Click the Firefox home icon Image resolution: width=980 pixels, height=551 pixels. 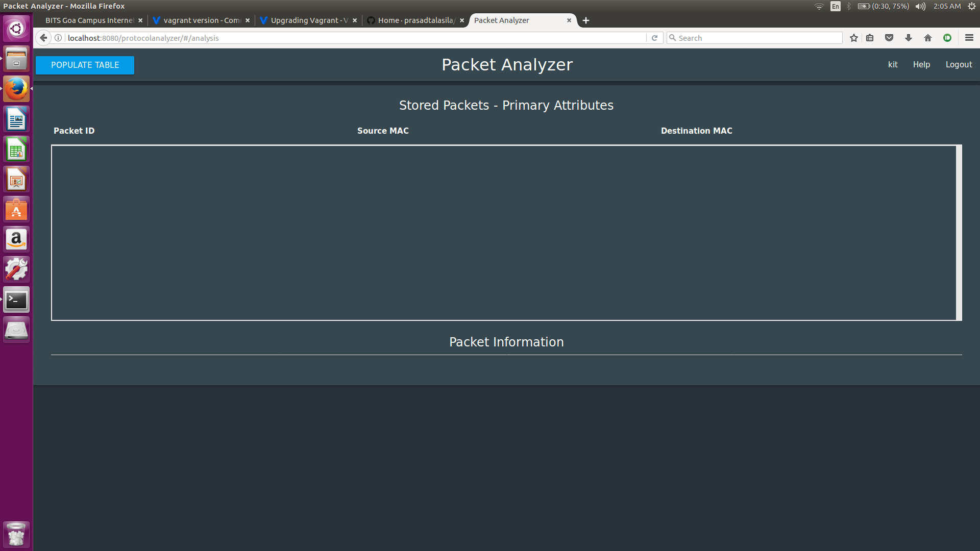point(928,38)
